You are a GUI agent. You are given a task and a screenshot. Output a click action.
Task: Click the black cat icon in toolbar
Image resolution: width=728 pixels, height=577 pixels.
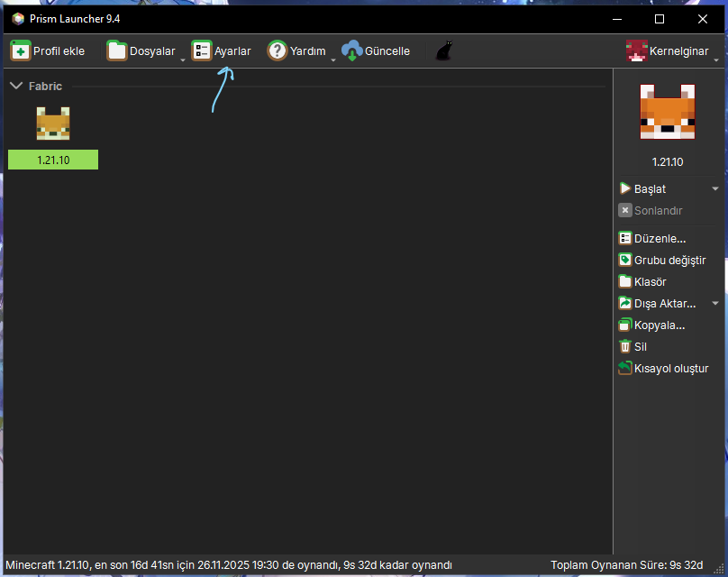tap(444, 50)
